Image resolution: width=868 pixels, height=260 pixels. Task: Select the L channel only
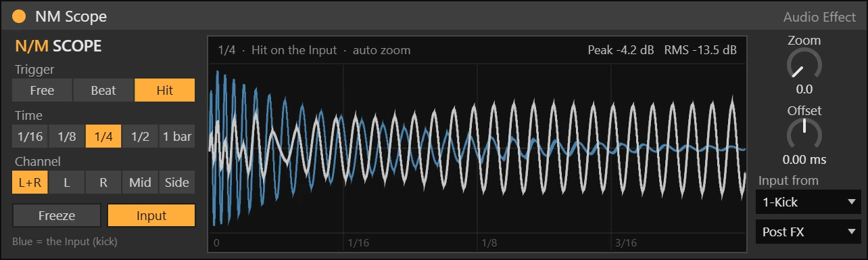pos(67,182)
